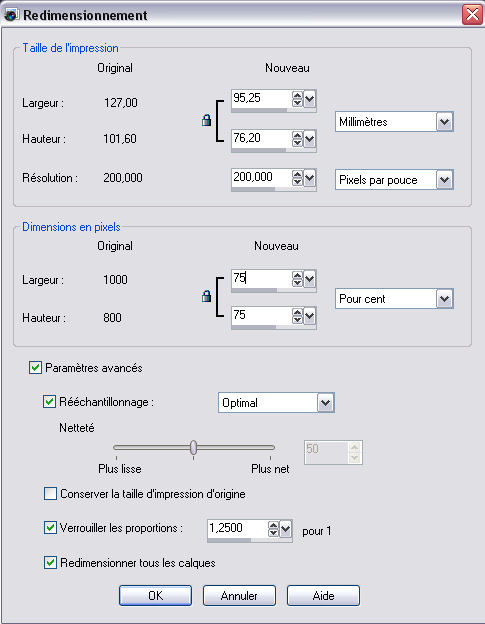Open slider popup beside resolution 200,000
This screenshot has width=485, height=624.
310,178
